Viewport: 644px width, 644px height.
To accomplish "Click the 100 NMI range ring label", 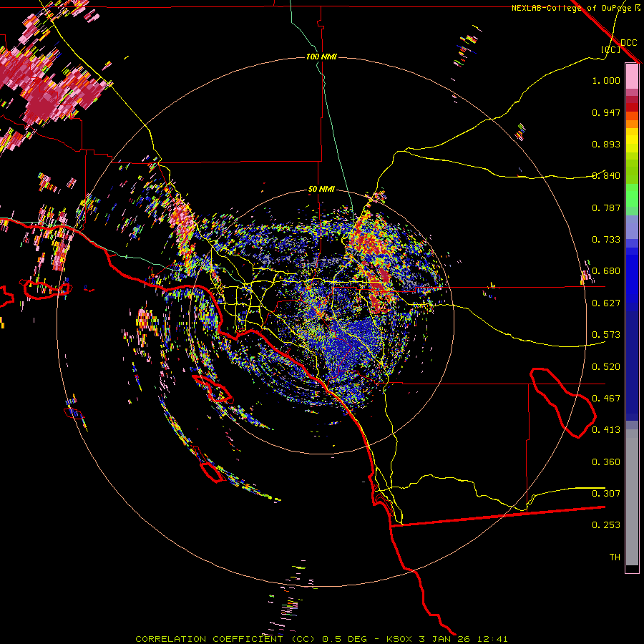I will (x=321, y=57).
